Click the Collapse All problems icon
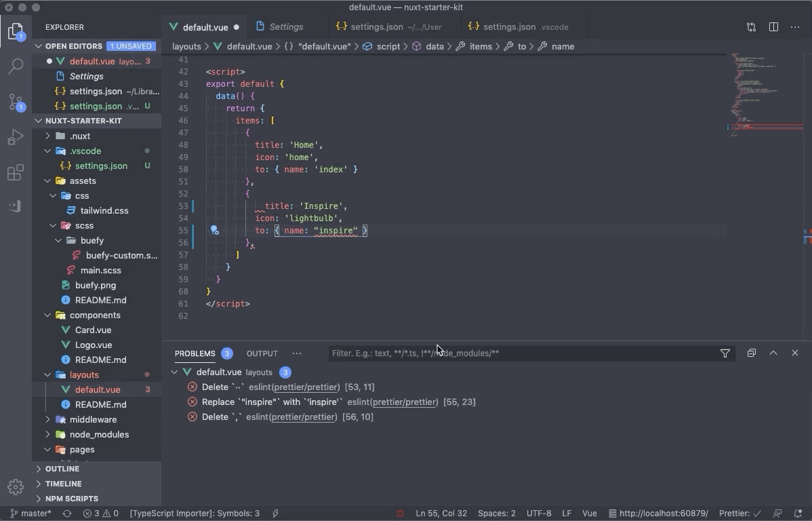This screenshot has height=521, width=812. [x=752, y=353]
